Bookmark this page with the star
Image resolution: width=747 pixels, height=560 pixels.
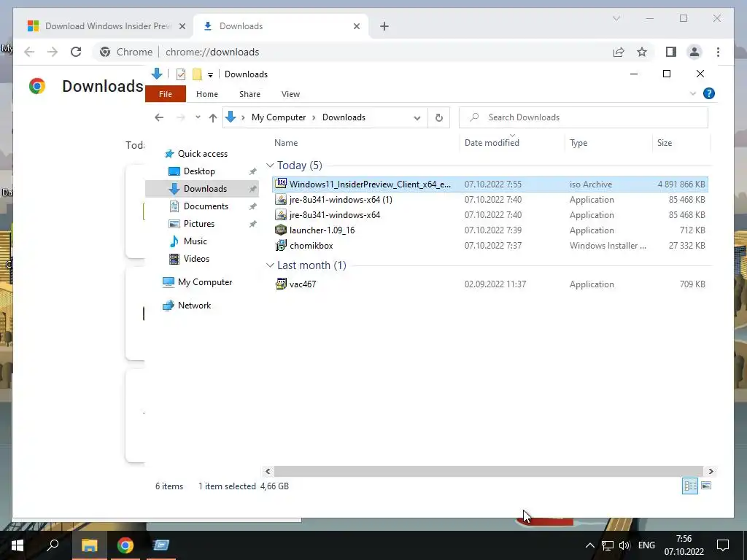coord(642,52)
